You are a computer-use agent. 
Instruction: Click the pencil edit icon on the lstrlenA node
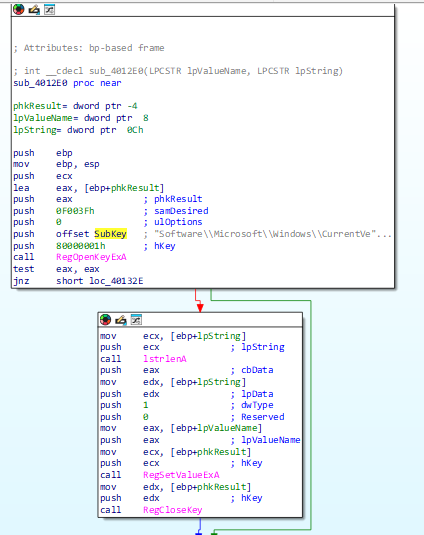pos(121,320)
